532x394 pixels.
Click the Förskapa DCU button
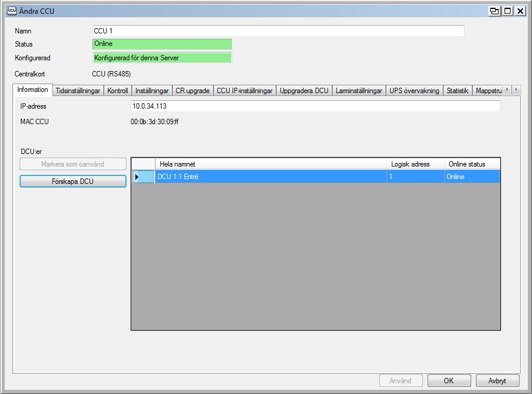(73, 181)
